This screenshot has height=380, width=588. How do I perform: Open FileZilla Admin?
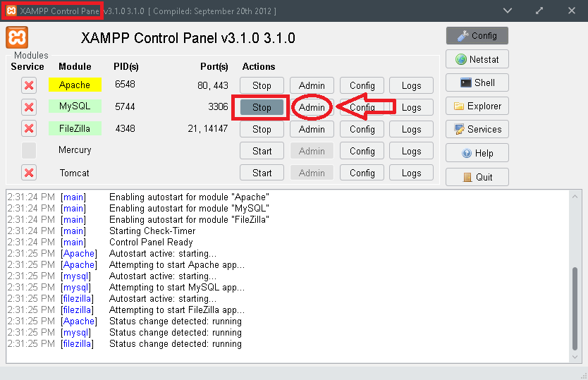pos(312,129)
